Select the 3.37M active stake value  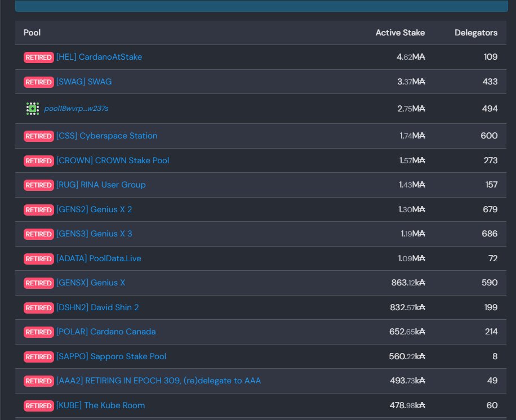click(411, 82)
